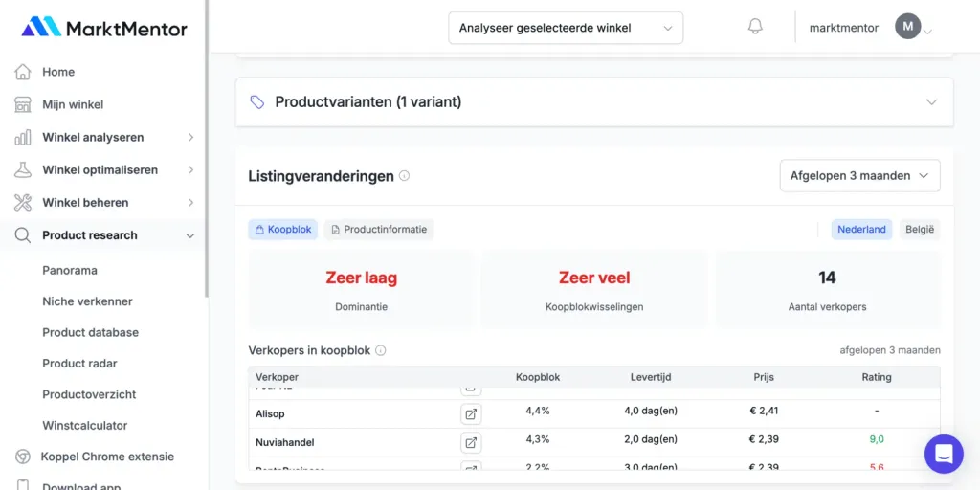Viewport: 980px width, 490px height.
Task: Click Nuviahandel levertijd 2,0 dag(en)
Action: click(651, 439)
